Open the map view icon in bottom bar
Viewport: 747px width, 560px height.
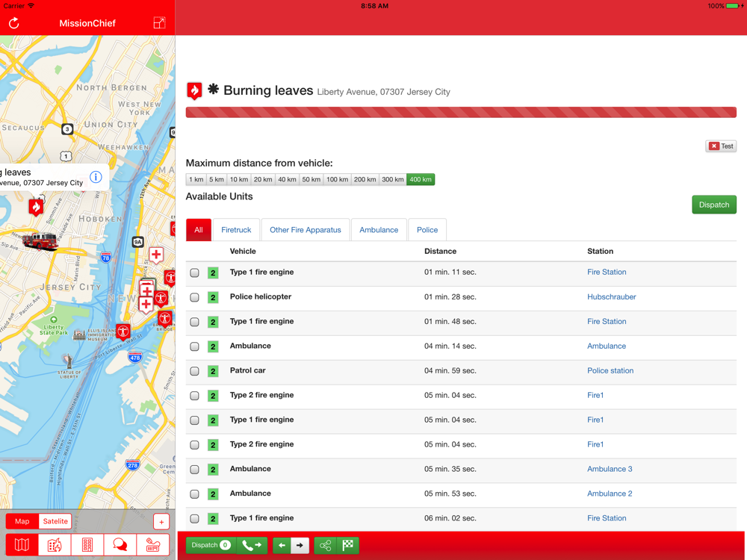22,545
